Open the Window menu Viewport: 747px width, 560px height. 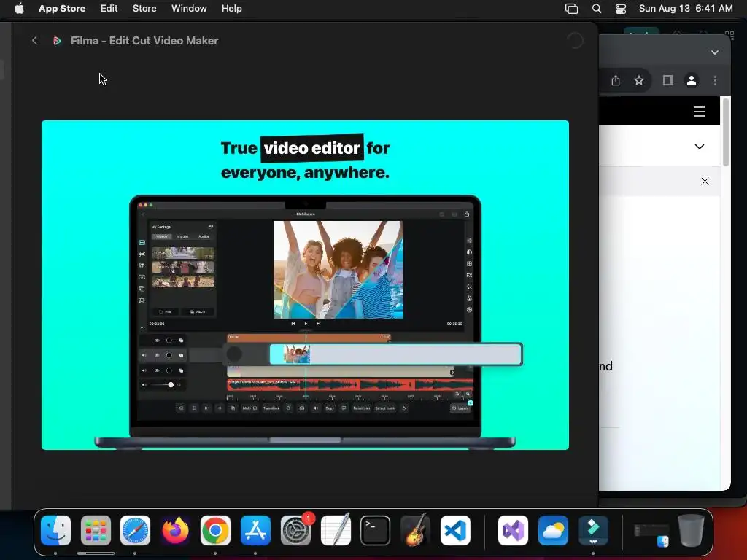[x=189, y=8]
